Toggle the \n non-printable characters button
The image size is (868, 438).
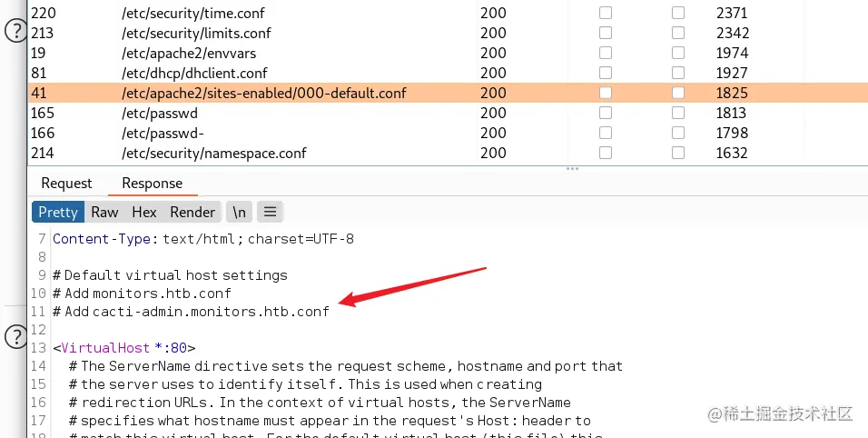239,212
